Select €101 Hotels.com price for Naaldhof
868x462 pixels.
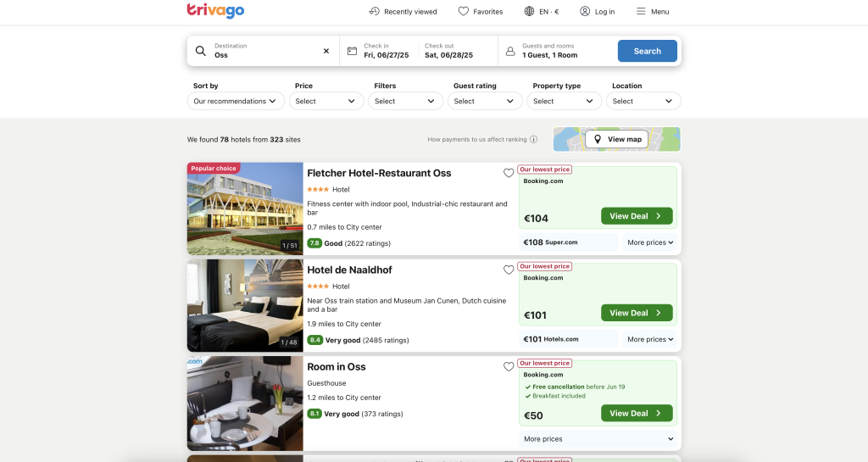[x=569, y=339]
